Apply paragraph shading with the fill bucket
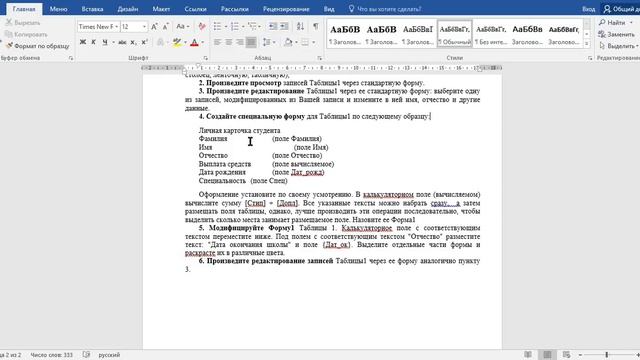Image resolution: width=640 pixels, height=360 pixels. [288, 42]
